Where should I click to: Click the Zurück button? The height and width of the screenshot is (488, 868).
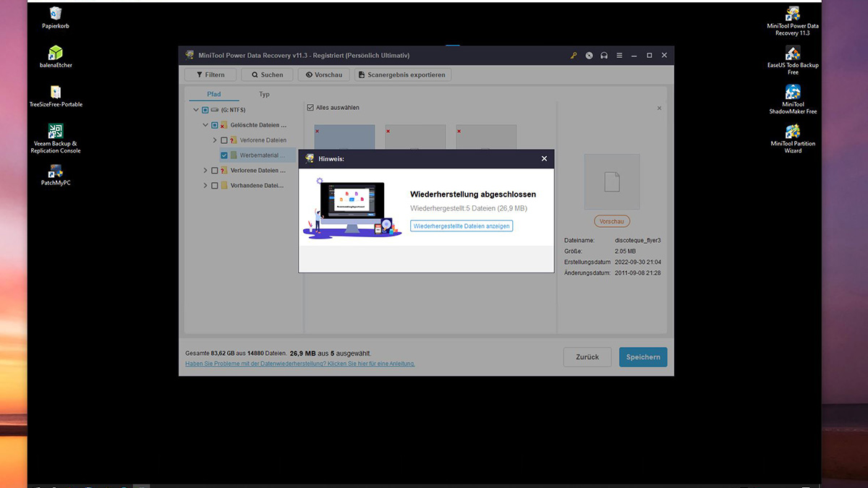[587, 357]
